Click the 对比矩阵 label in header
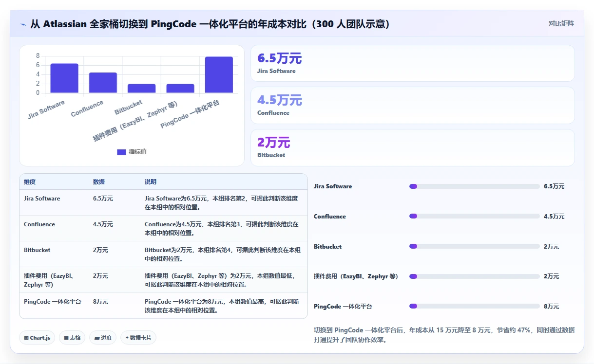594x364 pixels. click(561, 23)
